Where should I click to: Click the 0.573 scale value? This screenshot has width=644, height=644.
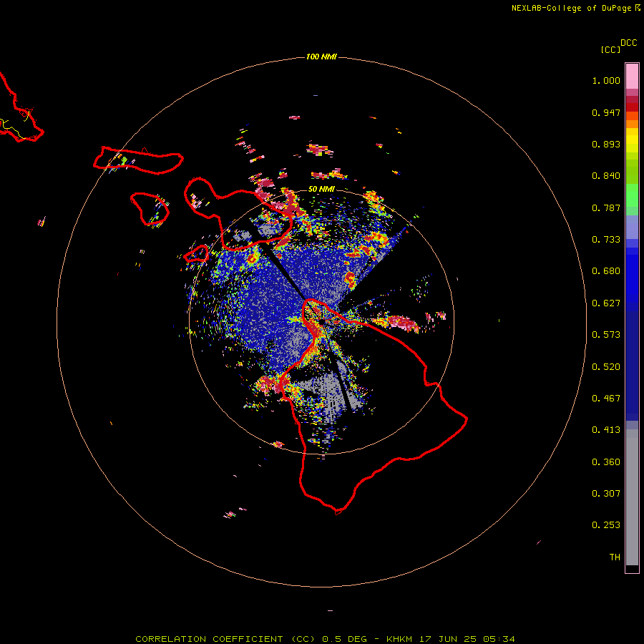pyautogui.click(x=606, y=335)
